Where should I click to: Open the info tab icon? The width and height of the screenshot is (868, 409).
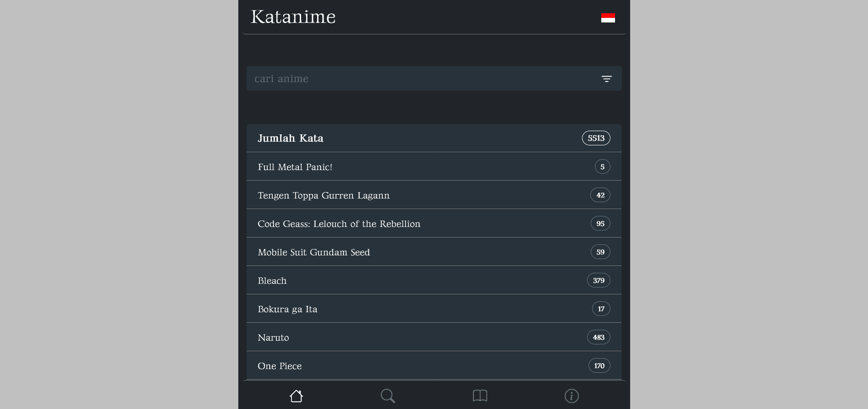click(x=571, y=396)
